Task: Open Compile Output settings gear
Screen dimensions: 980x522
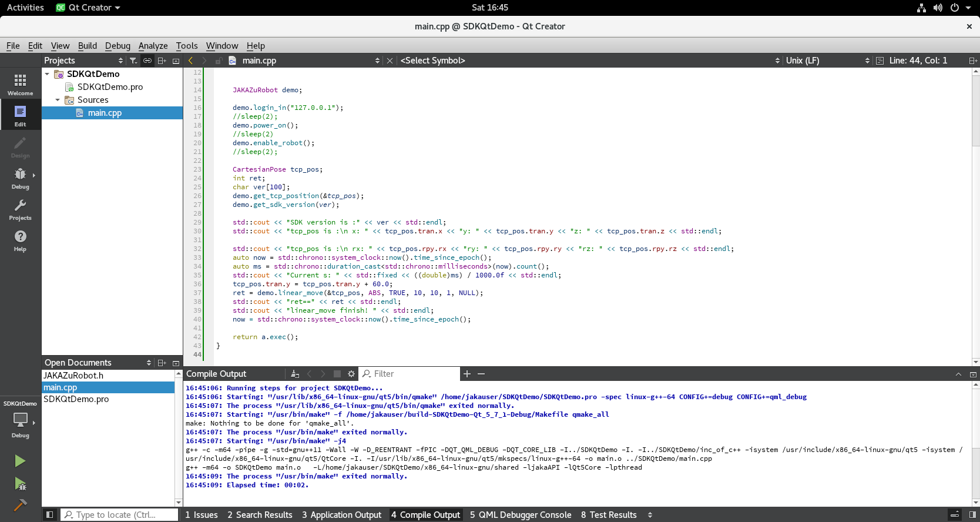Action: [x=351, y=374]
